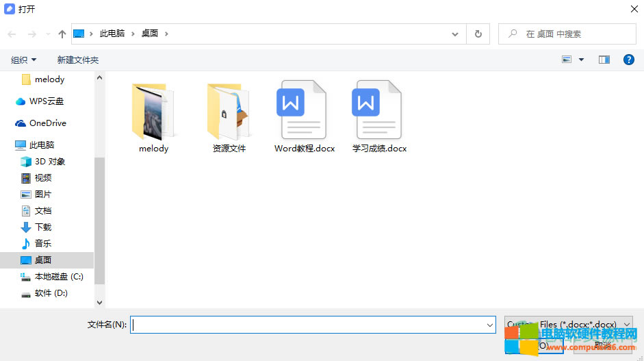
Task: Select the 资源文件 folder
Action: click(229, 112)
